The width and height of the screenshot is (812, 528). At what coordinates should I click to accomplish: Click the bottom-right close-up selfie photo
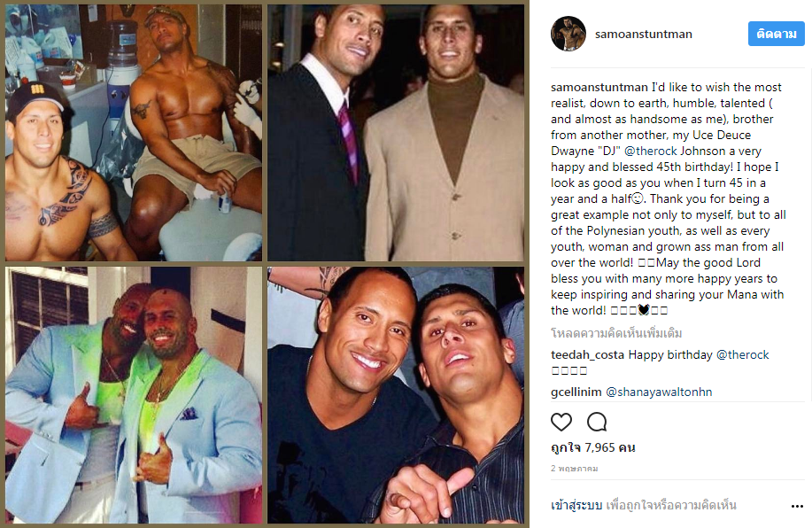396,395
